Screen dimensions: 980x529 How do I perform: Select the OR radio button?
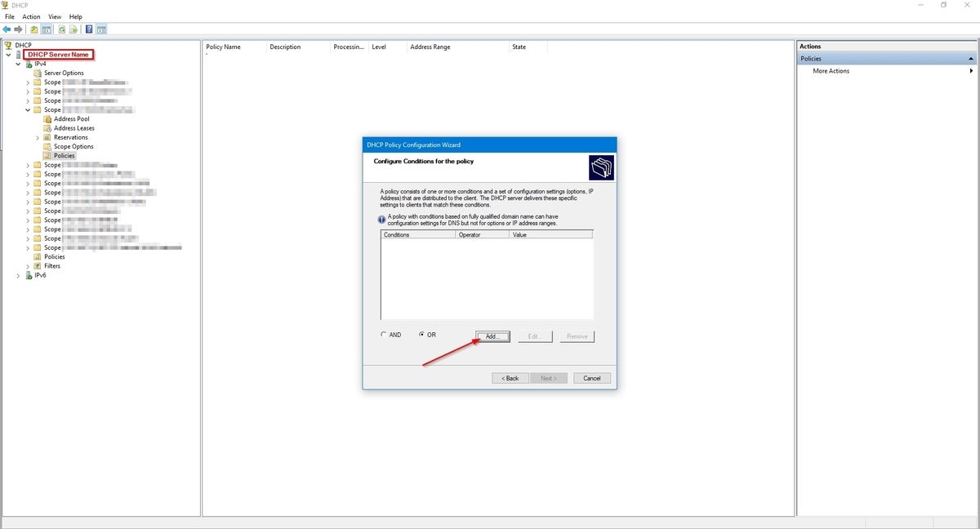[x=422, y=334]
